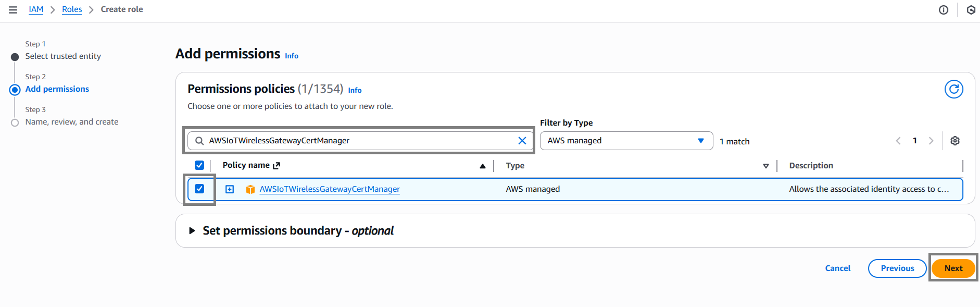The height and width of the screenshot is (307, 980).
Task: Expand Set permissions boundary section
Action: coord(192,230)
